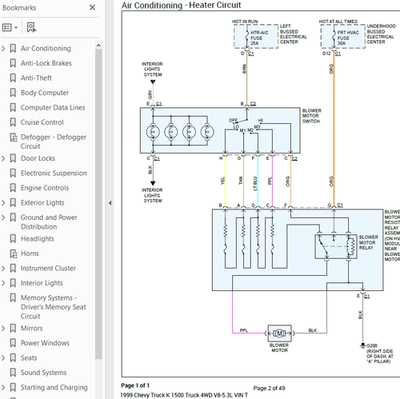
Task: Click the Memory Systems bookmark icon
Action: coord(13,298)
